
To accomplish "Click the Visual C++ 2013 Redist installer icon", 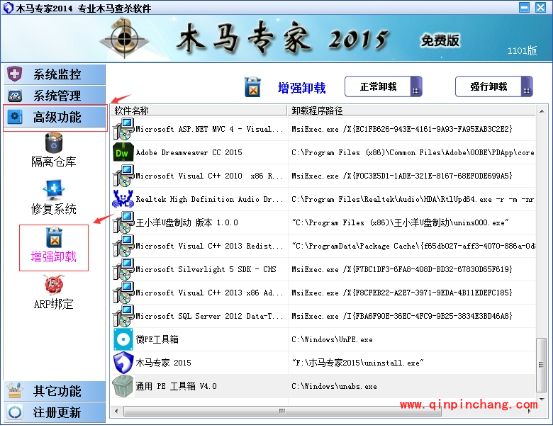I will pyautogui.click(x=123, y=245).
